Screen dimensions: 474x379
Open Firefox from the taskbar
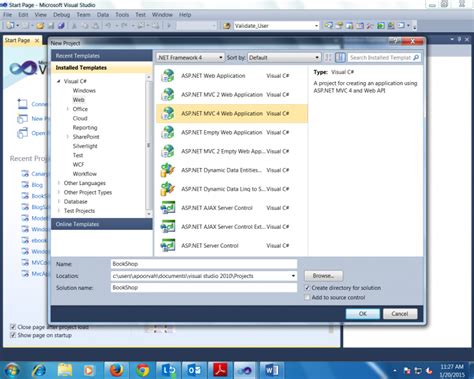click(116, 370)
